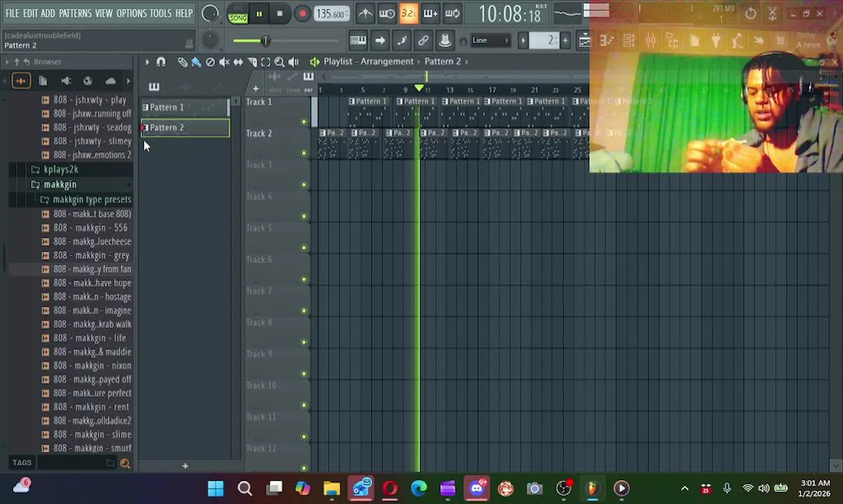Open the audio waveform tab in browser
The image size is (843, 504).
pyautogui.click(x=20, y=81)
